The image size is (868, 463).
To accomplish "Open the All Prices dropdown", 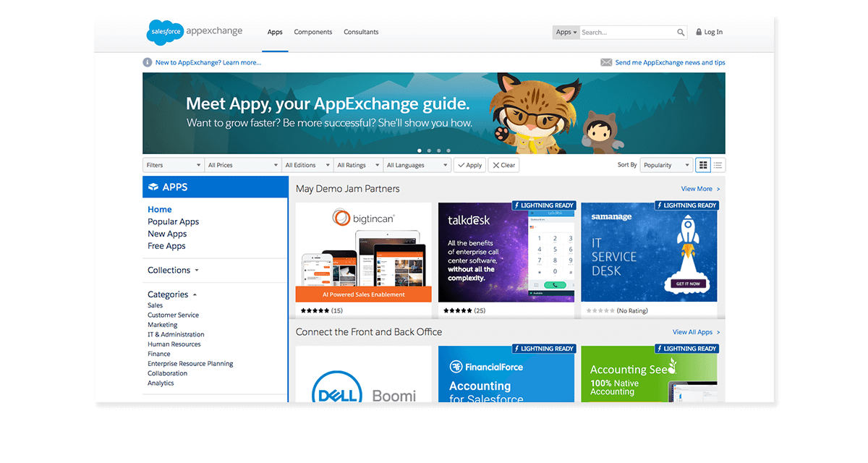I will coord(242,165).
